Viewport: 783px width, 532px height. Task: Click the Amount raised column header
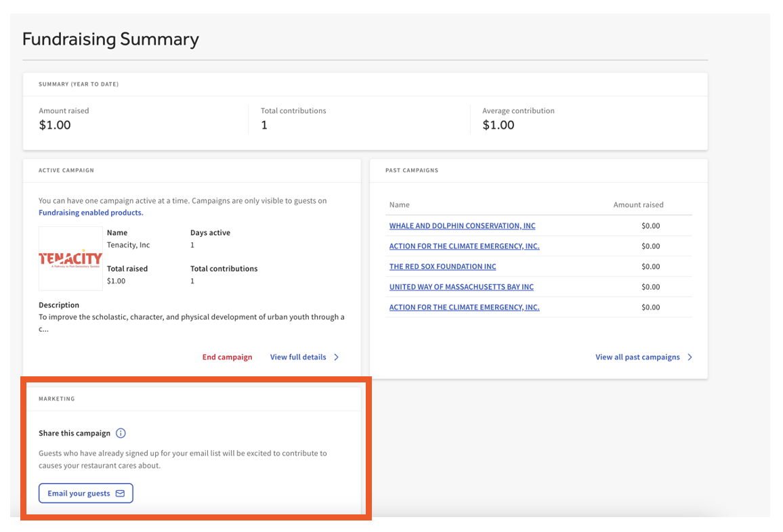tap(638, 205)
